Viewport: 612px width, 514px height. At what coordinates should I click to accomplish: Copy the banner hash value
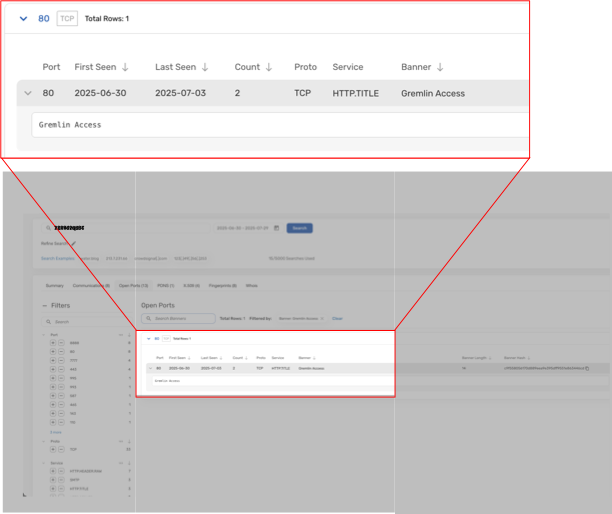[587, 368]
